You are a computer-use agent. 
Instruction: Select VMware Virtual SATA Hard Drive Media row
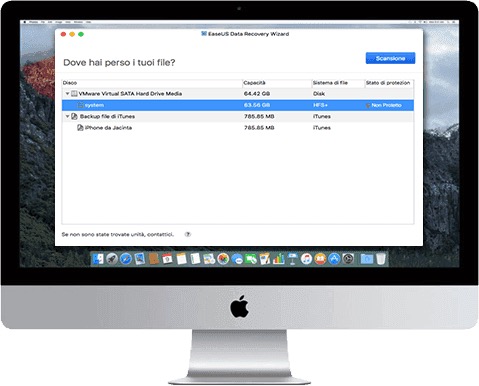point(238,94)
